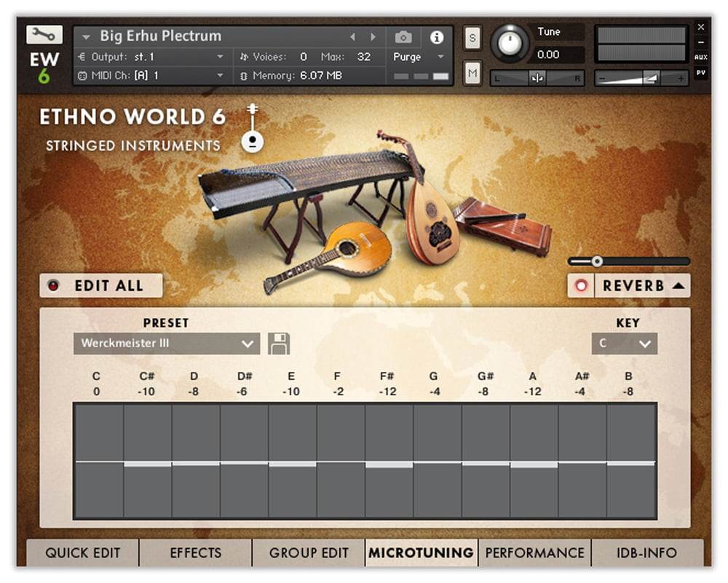Close the instrument with the X

click(701, 27)
